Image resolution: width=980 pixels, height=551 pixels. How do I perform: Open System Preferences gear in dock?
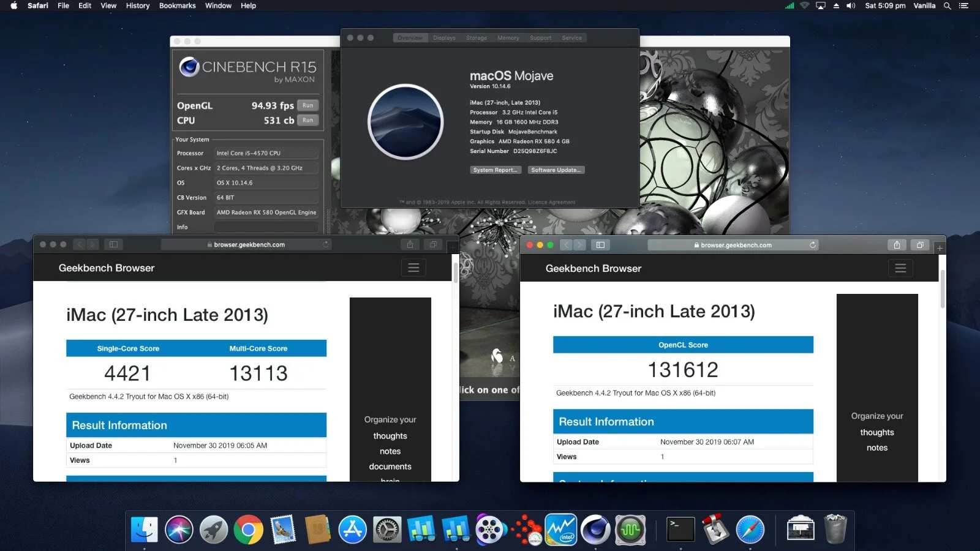387,530
